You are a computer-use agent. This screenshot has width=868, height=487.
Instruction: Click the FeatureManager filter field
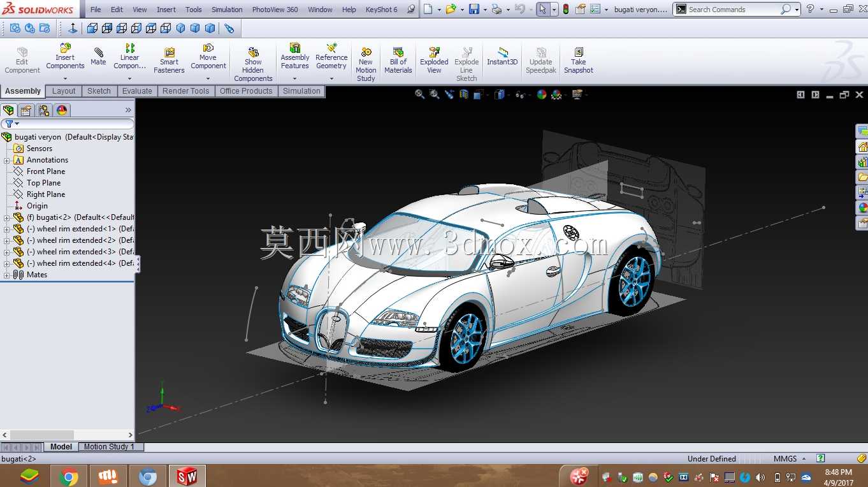click(68, 124)
